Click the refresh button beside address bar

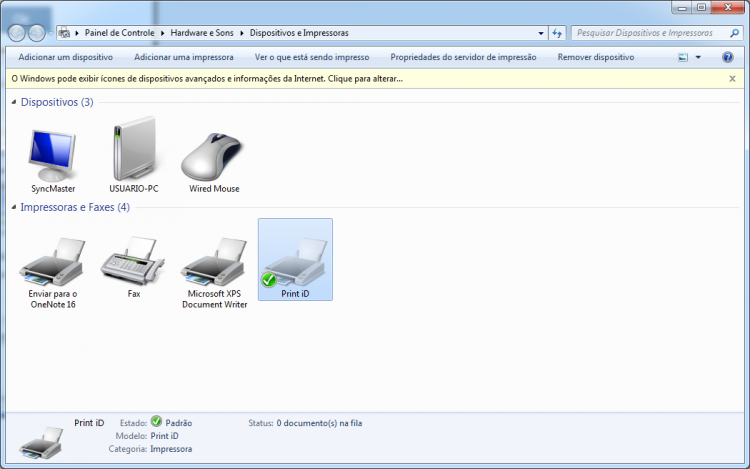tap(557, 33)
